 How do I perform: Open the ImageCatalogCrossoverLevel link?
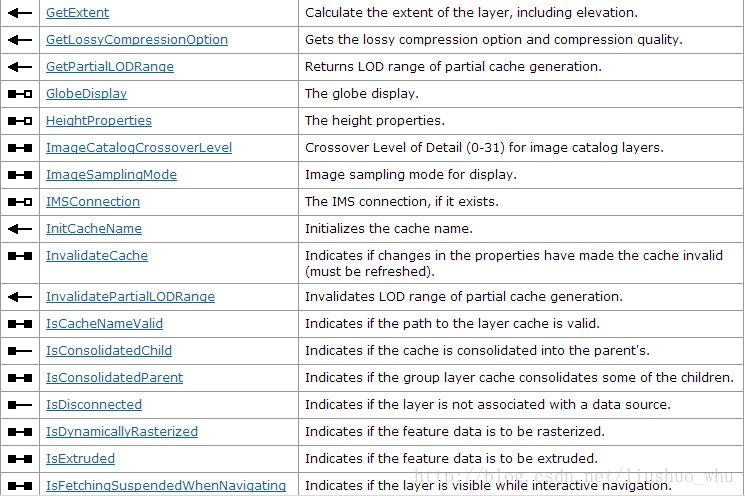tap(139, 148)
